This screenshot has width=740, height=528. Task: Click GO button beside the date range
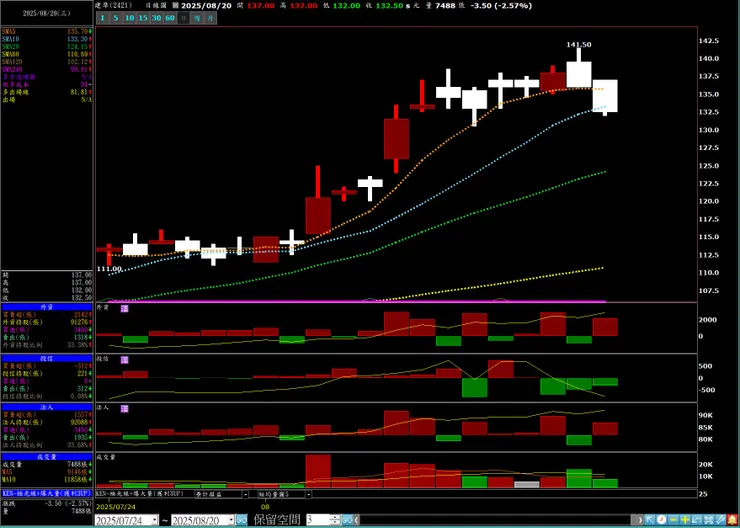click(x=242, y=520)
